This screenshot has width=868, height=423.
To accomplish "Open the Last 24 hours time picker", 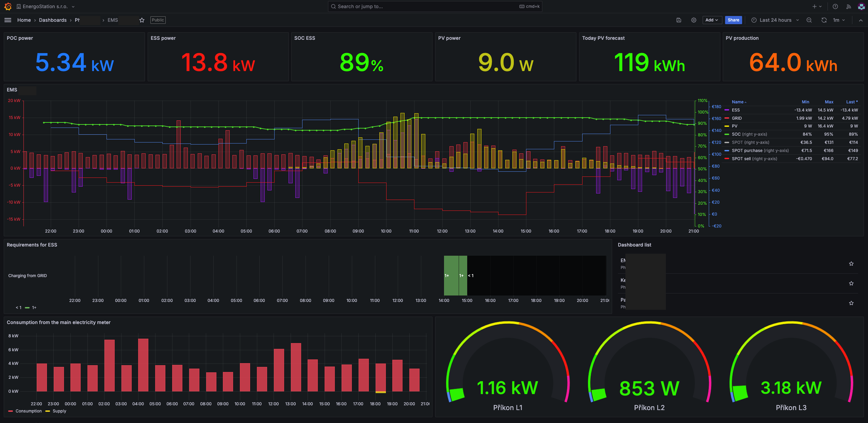I will [x=775, y=20].
